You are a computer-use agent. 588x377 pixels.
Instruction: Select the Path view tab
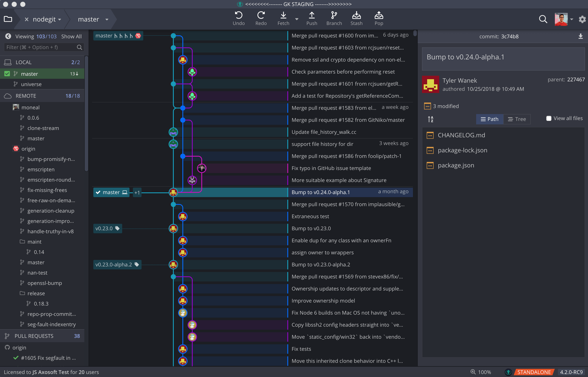tap(490, 119)
